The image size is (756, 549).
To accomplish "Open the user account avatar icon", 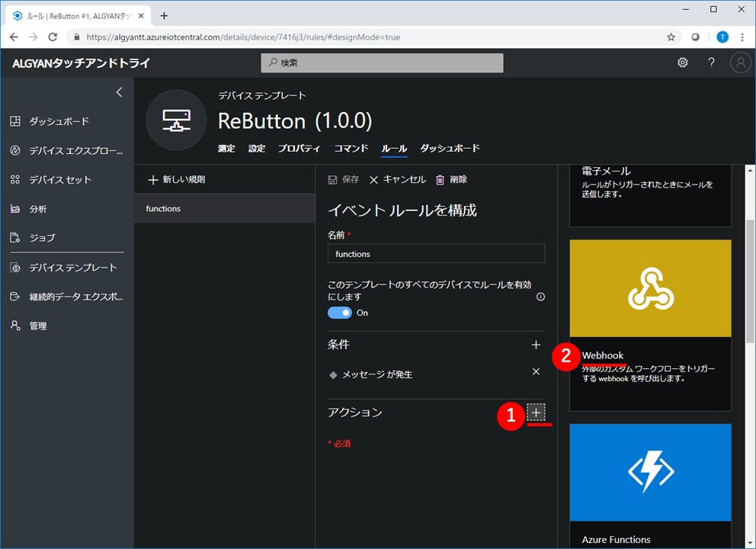I will [x=741, y=63].
